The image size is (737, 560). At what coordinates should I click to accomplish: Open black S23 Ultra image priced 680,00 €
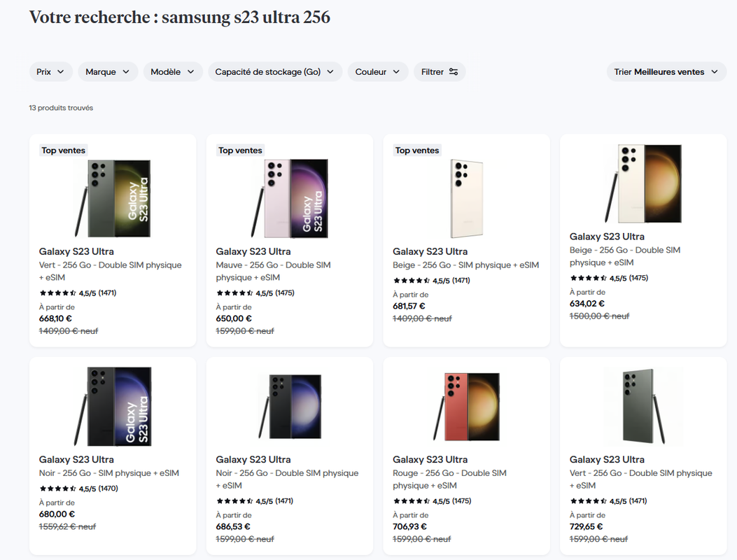click(x=113, y=407)
